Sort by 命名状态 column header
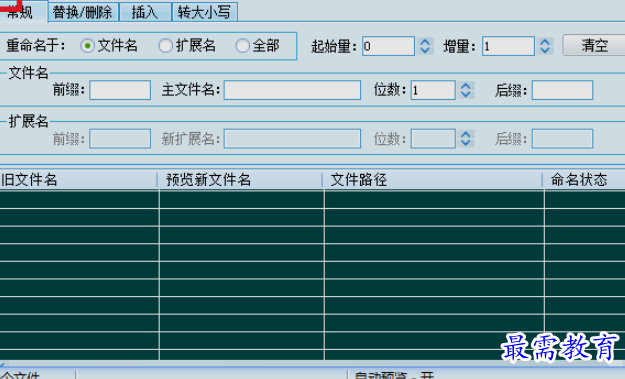Image resolution: width=625 pixels, height=379 pixels. [584, 180]
